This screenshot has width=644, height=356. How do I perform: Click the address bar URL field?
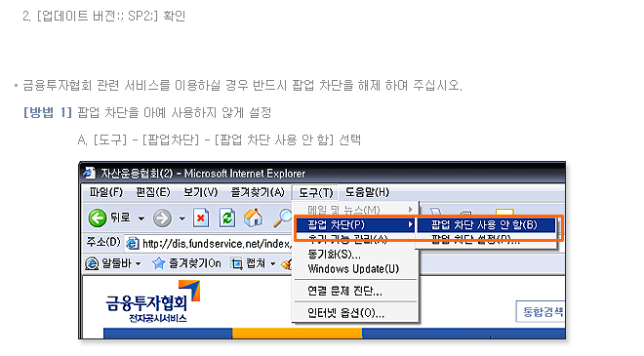click(x=208, y=244)
